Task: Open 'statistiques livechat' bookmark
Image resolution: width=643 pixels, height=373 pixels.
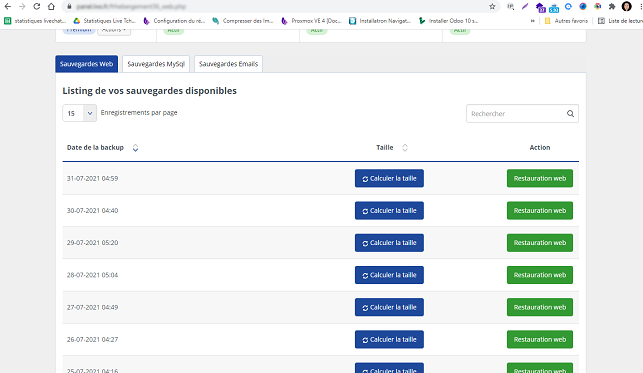Action: tap(35, 20)
